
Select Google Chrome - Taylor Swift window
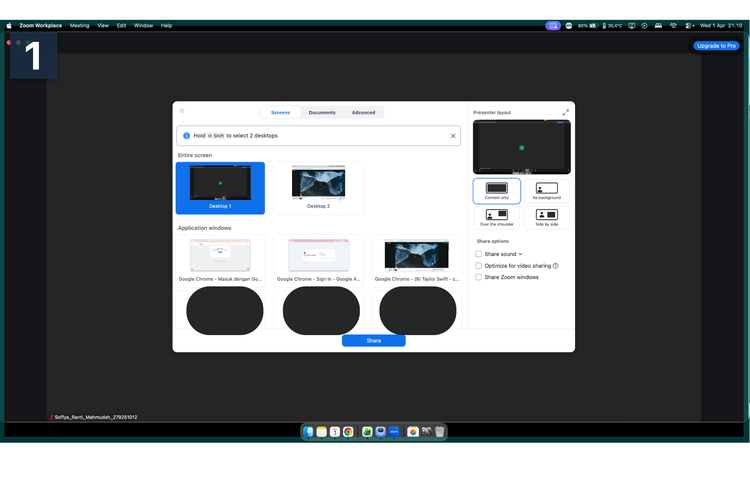[417, 260]
